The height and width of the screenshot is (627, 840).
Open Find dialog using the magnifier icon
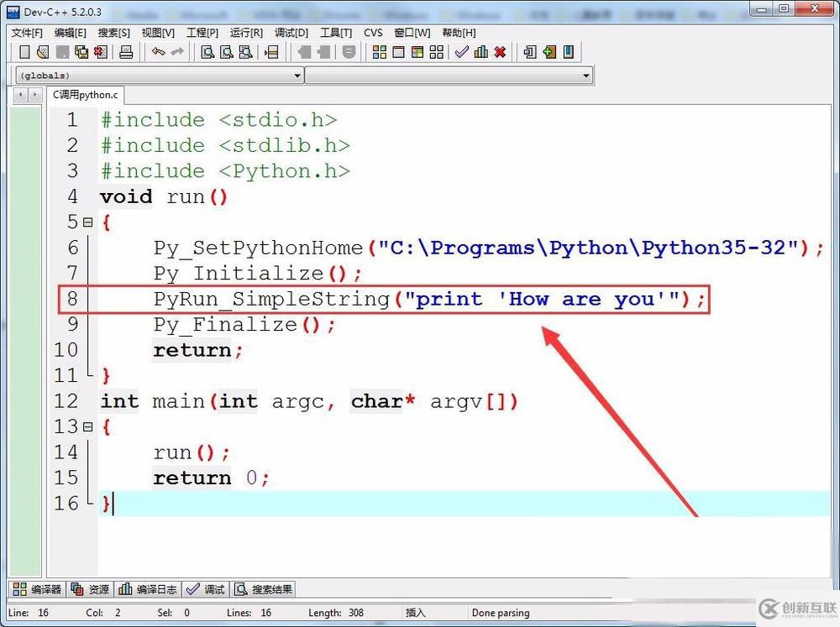pos(206,52)
